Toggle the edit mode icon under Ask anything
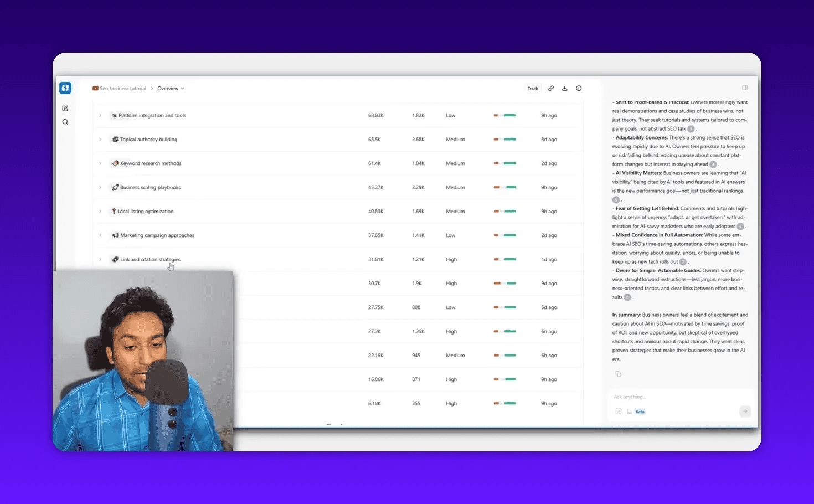Screen dimensions: 814x504 click(x=619, y=412)
